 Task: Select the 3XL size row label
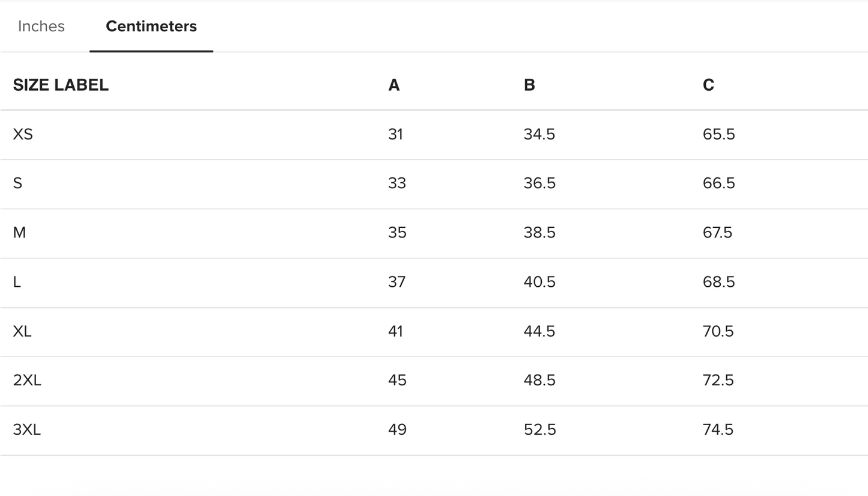tap(27, 430)
